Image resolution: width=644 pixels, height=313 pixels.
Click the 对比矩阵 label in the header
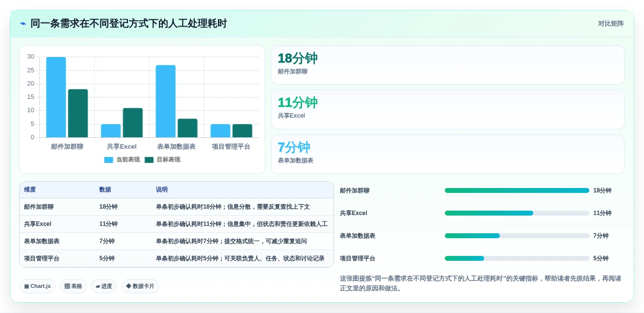[x=611, y=24]
